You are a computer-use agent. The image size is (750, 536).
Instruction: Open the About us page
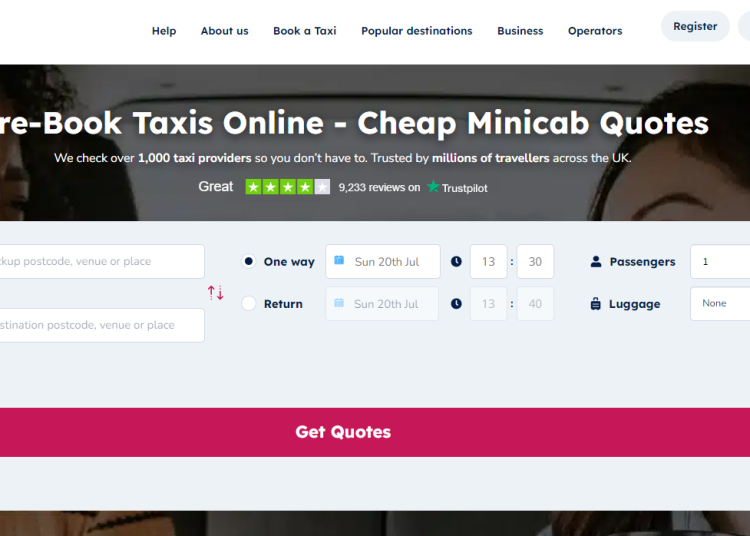pyautogui.click(x=224, y=31)
